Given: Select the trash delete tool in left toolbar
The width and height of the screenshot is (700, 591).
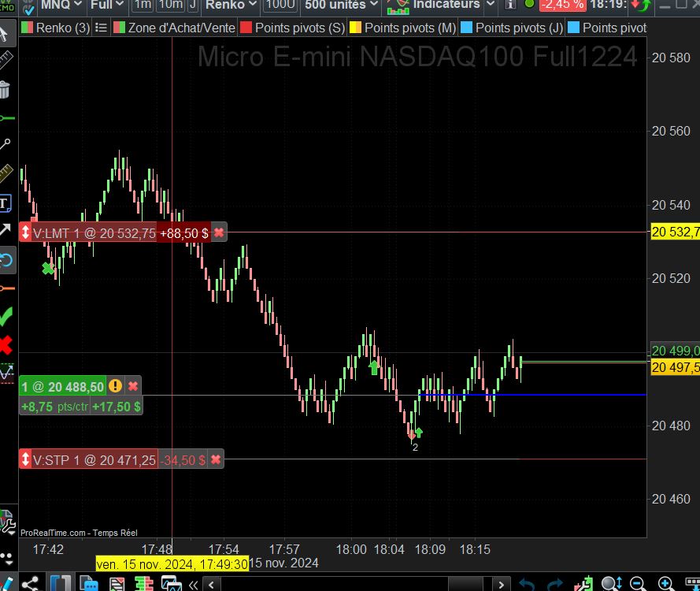Looking at the screenshot, I should pyautogui.click(x=5, y=89).
